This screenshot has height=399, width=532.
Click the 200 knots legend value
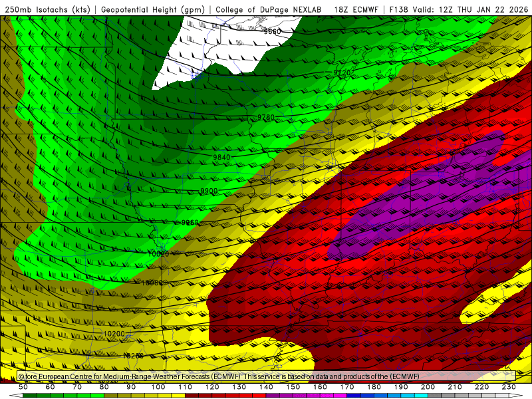pyautogui.click(x=428, y=387)
